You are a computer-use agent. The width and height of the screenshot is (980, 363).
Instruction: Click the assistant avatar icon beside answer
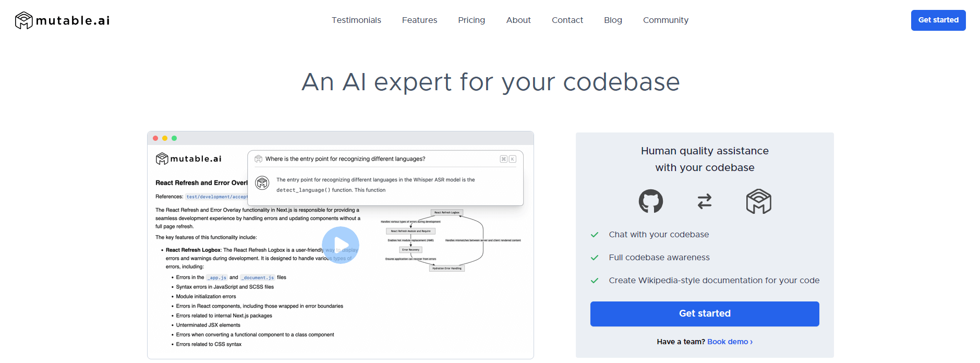(x=262, y=183)
